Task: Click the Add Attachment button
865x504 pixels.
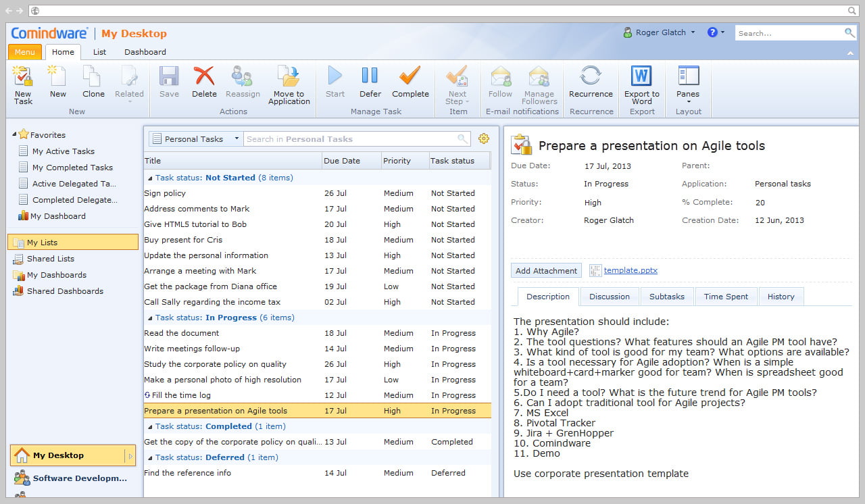Action: (546, 270)
